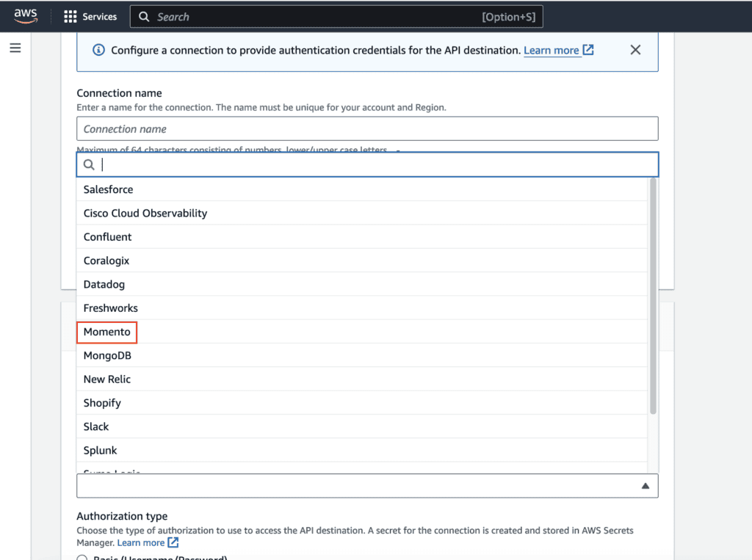Click the Services label in header
The height and width of the screenshot is (560, 752).
coord(99,17)
